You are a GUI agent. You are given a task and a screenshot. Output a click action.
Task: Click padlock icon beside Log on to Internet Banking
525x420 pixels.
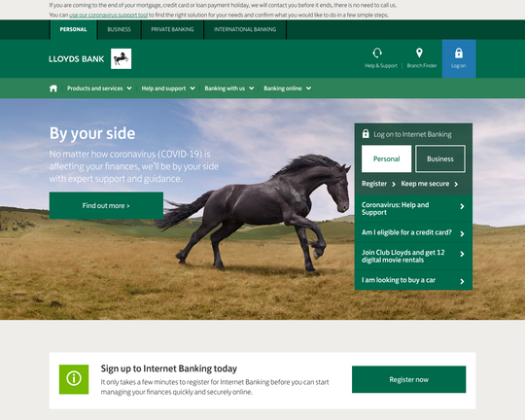point(366,133)
